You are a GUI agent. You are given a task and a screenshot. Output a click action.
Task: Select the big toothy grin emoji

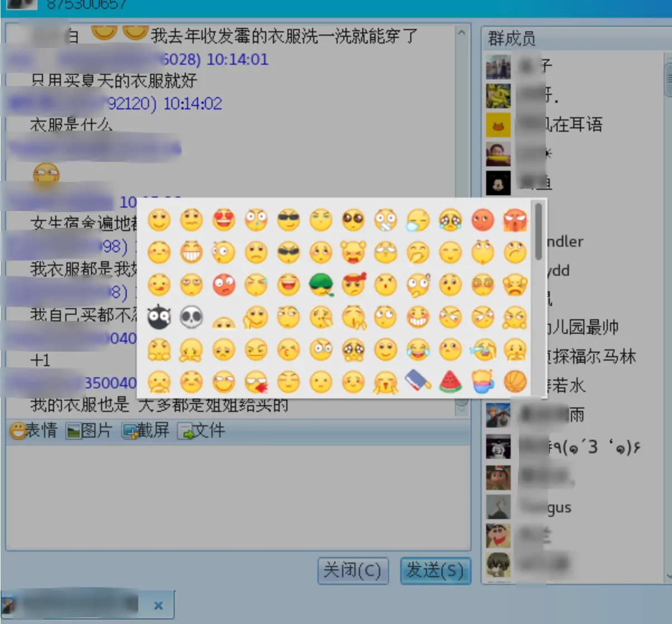coord(191,252)
